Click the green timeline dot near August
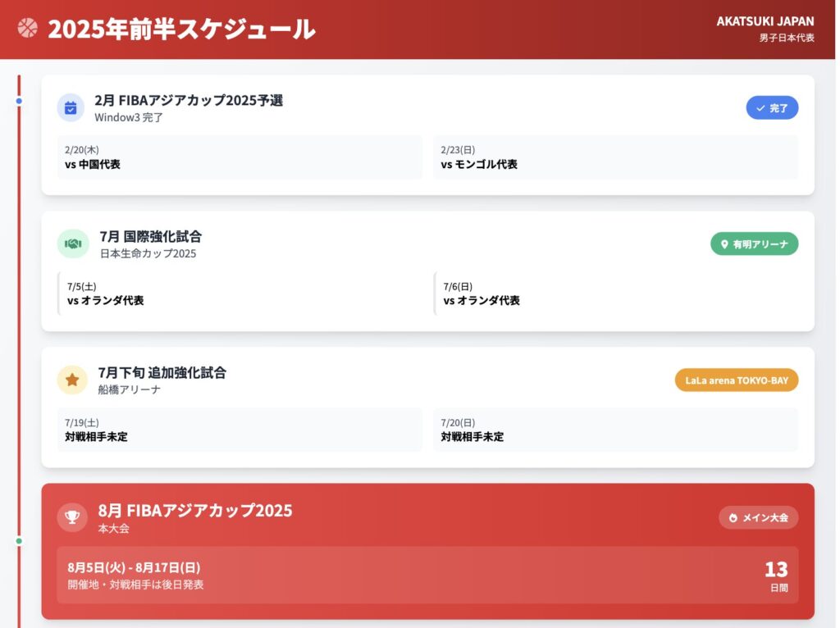The height and width of the screenshot is (628, 840). click(x=19, y=541)
